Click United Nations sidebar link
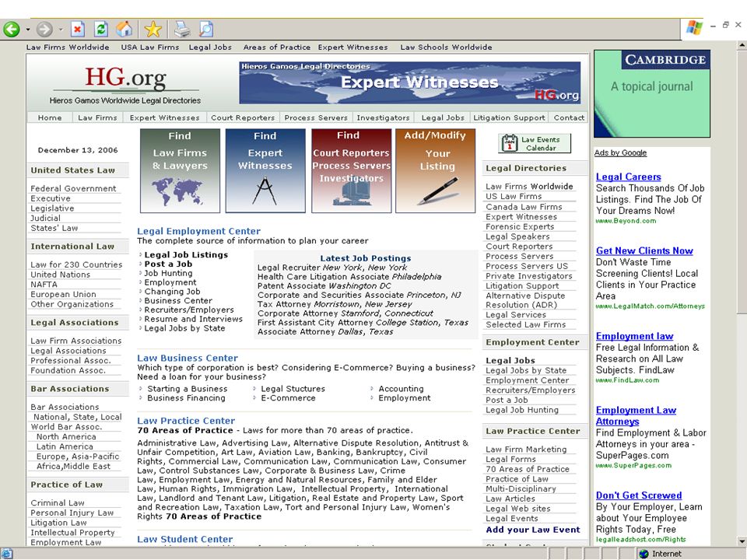 tap(60, 275)
